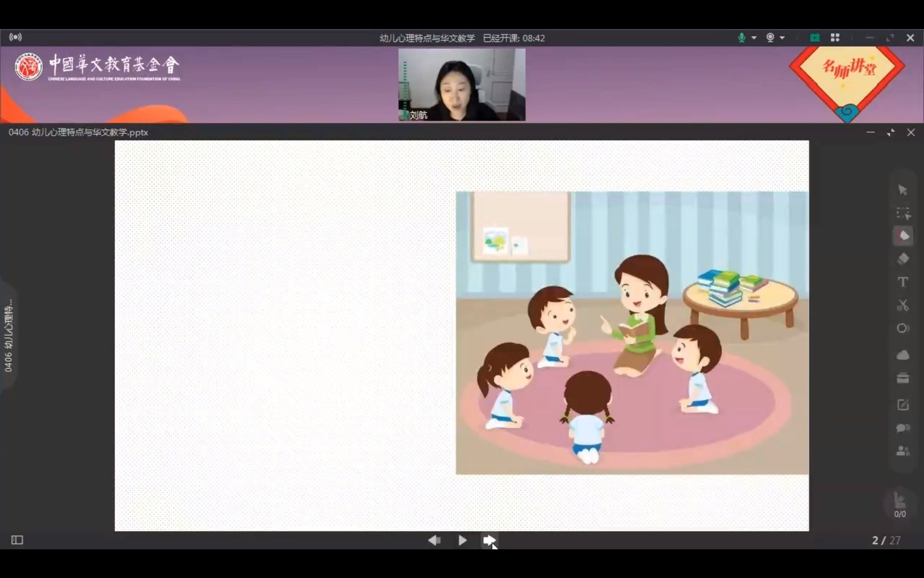Activate the text T tool
Viewport: 924px width, 578px height.
pyautogui.click(x=903, y=282)
